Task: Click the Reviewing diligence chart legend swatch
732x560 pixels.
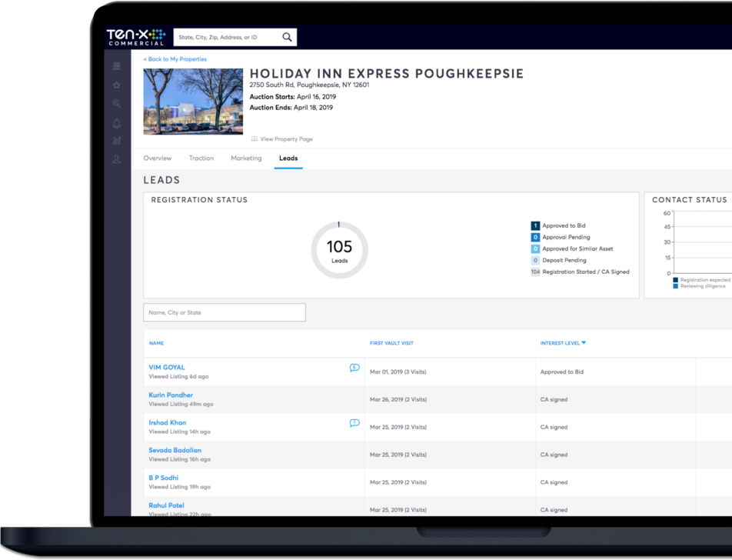Action: coord(676,286)
